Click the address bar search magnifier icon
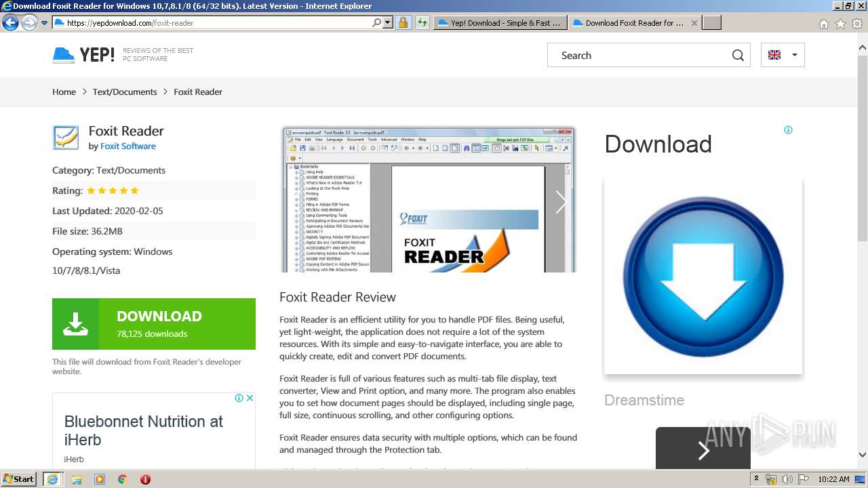868x488 pixels. pos(377,23)
